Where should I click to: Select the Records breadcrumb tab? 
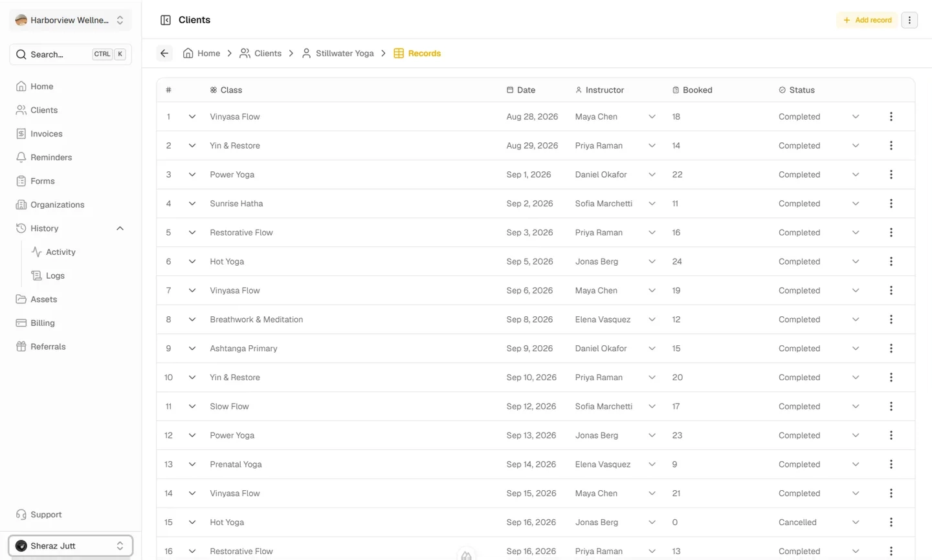(x=417, y=54)
